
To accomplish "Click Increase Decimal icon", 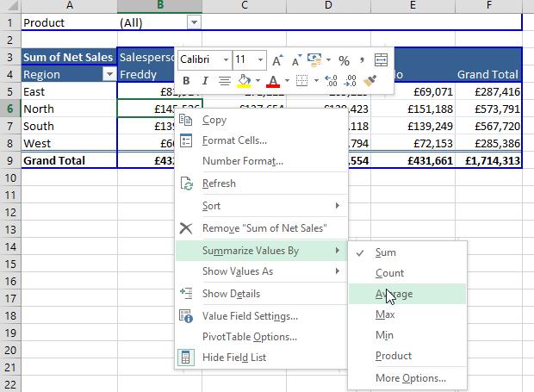I will point(331,81).
